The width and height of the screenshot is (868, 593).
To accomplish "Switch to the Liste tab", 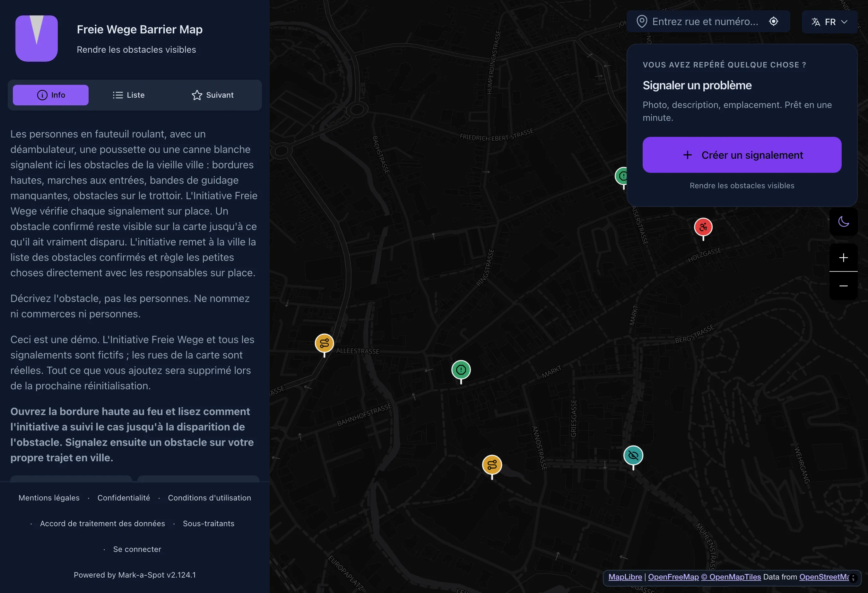I will [x=129, y=95].
